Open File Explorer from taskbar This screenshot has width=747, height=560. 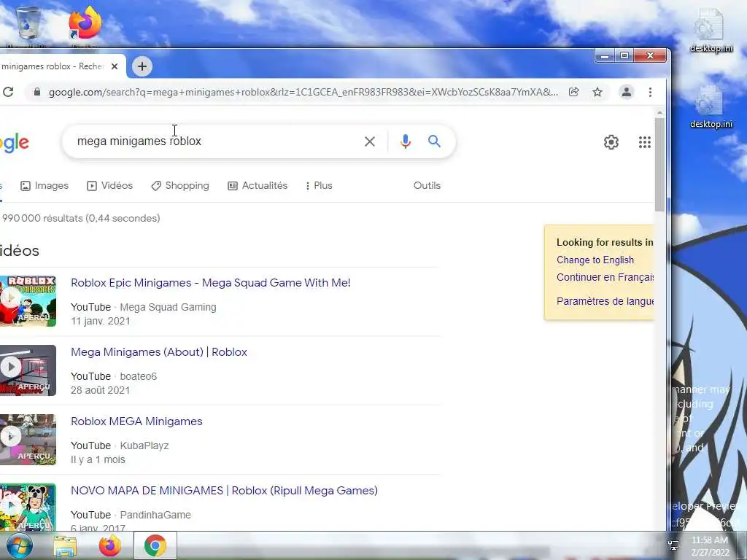coord(65,546)
